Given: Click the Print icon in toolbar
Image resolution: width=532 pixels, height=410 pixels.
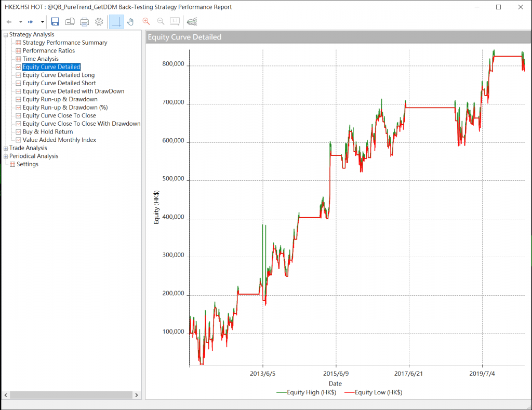Looking at the screenshot, I should 85,22.
